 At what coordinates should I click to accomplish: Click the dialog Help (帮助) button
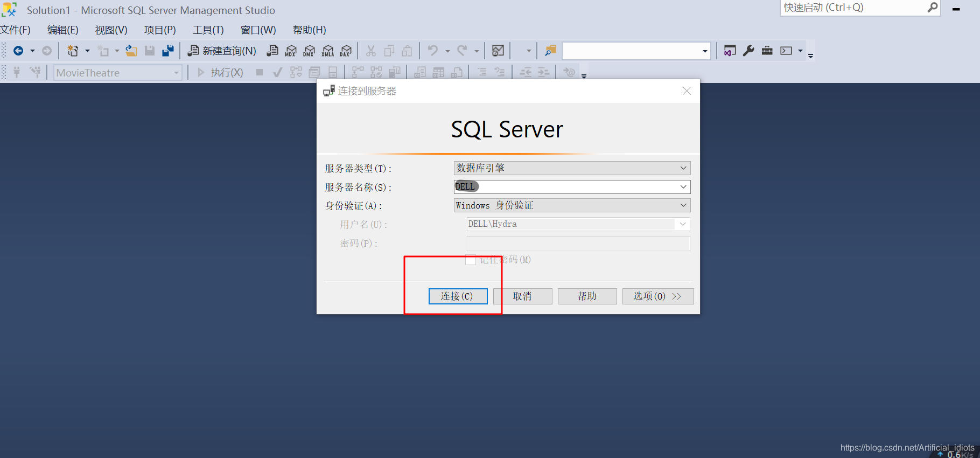point(587,296)
